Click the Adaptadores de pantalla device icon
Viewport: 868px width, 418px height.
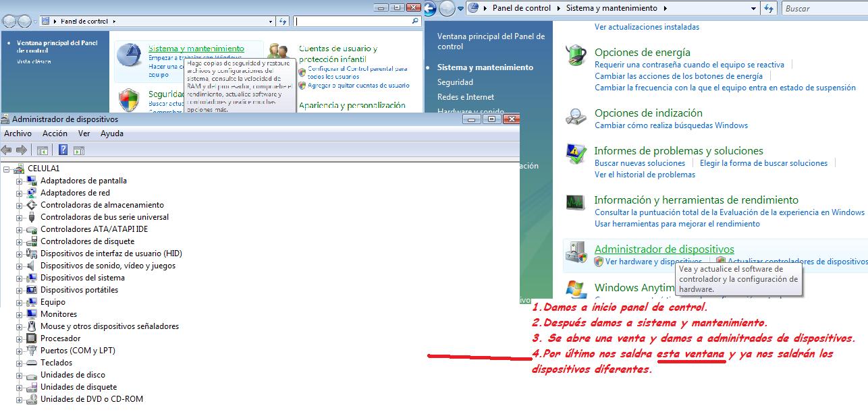tap(32, 181)
